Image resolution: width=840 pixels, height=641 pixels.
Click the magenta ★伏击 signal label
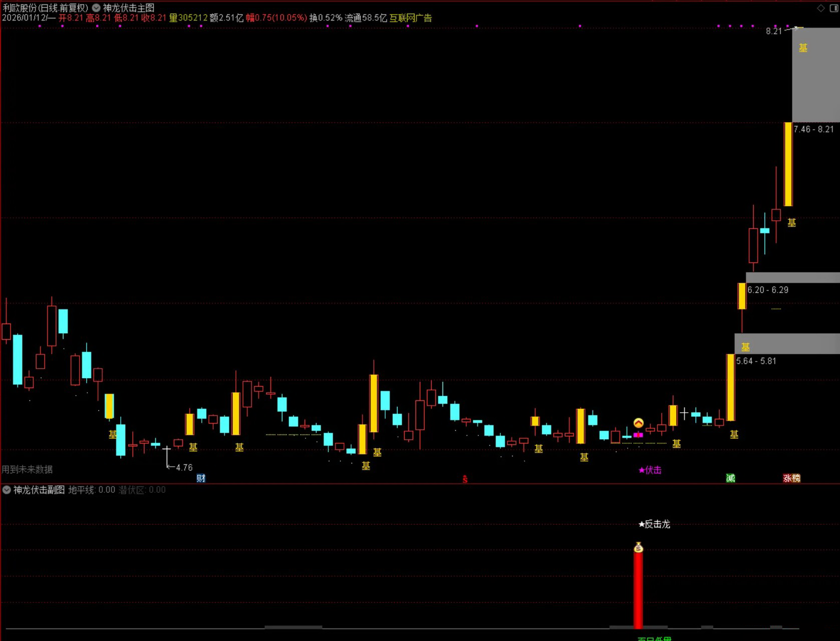(650, 470)
